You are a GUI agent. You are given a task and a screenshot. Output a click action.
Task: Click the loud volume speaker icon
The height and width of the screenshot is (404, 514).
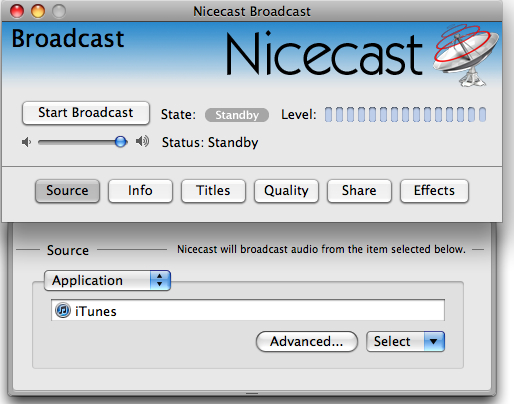pos(142,141)
